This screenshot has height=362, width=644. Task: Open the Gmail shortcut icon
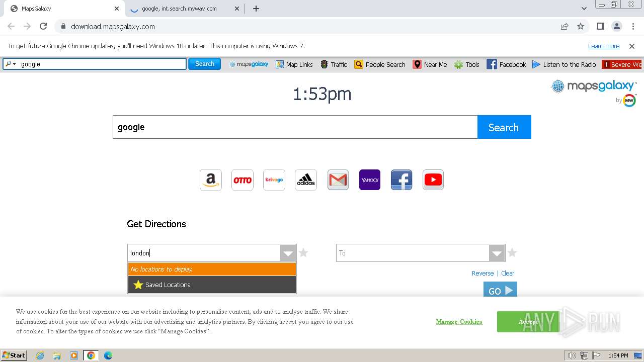(x=338, y=180)
